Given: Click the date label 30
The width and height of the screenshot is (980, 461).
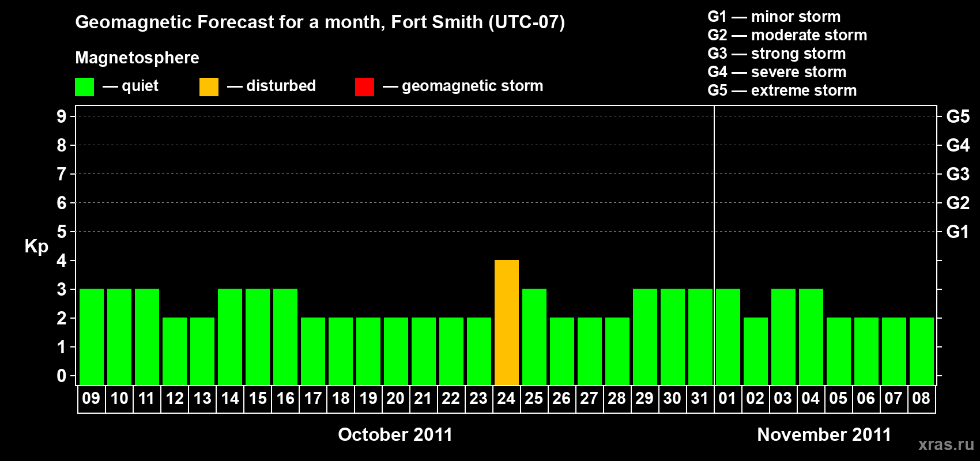Looking at the screenshot, I should tap(672, 398).
